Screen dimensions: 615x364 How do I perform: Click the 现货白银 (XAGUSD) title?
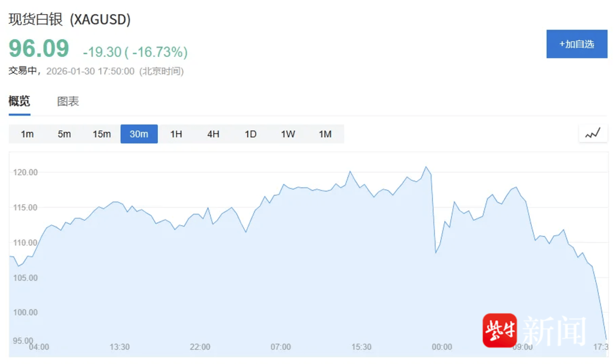[69, 19]
